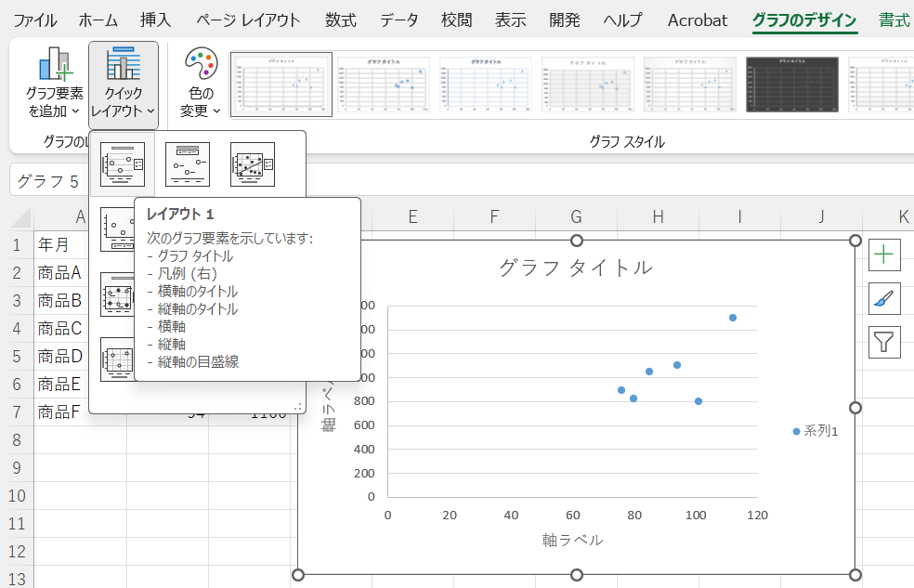The width and height of the screenshot is (914, 588).
Task: Select the horizontal axis label 軸ラベル
Action: click(x=572, y=541)
